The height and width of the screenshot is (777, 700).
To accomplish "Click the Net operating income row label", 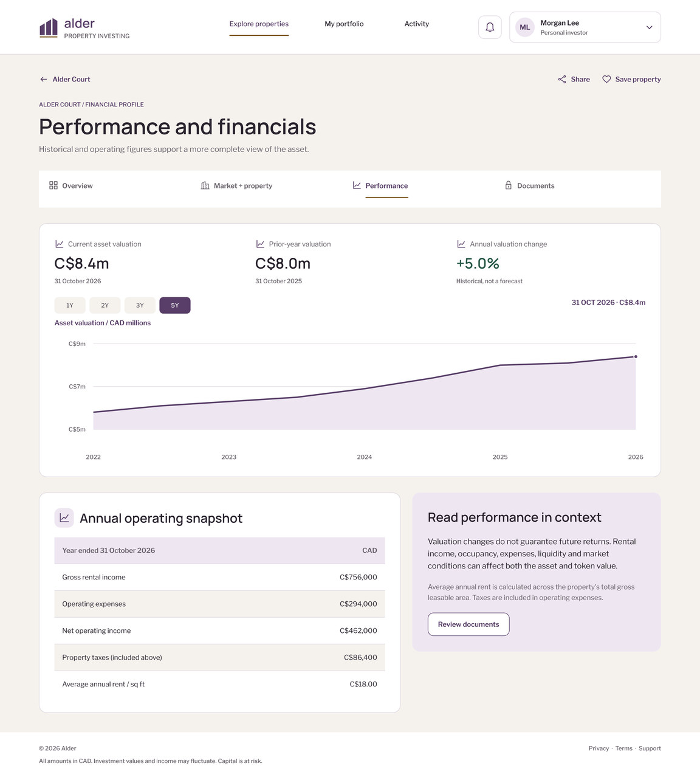I will point(97,630).
